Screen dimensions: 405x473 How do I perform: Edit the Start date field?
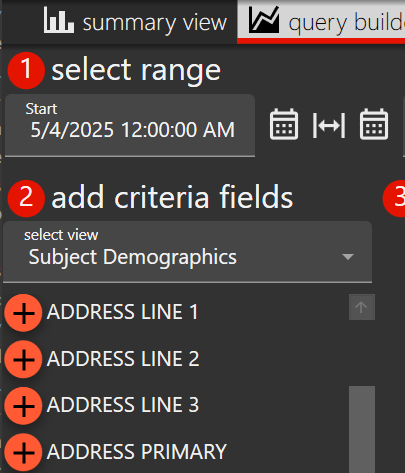tap(130, 125)
